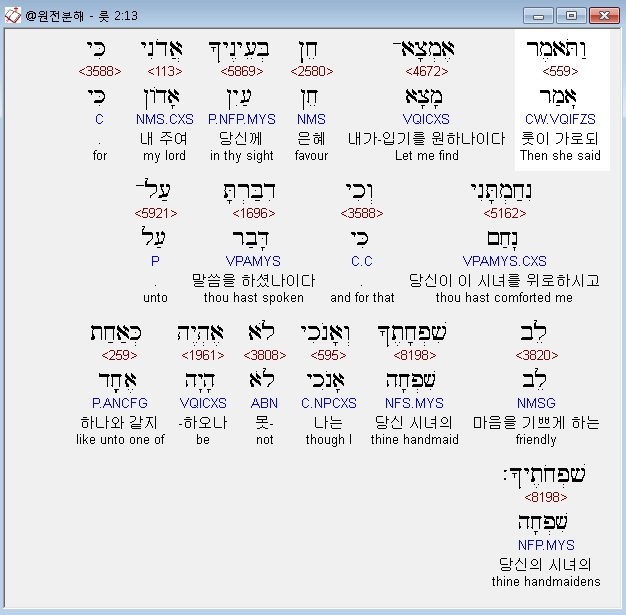Select the gloss 'Then she said'

click(x=560, y=155)
